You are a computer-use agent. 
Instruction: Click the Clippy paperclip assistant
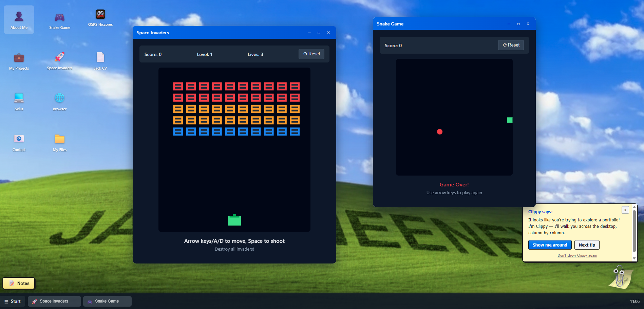click(x=621, y=277)
